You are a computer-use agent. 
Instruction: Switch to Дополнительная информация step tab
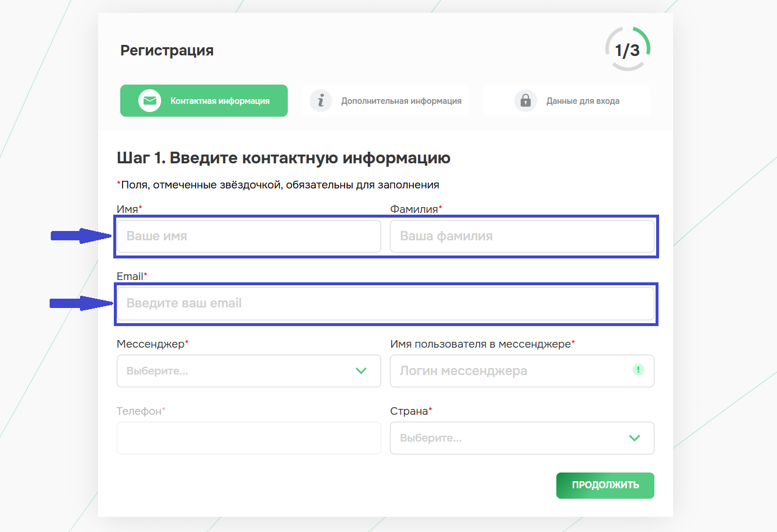point(385,101)
